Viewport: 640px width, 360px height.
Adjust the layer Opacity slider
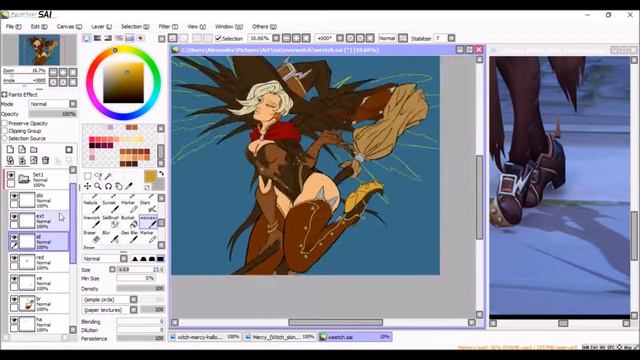coord(52,114)
